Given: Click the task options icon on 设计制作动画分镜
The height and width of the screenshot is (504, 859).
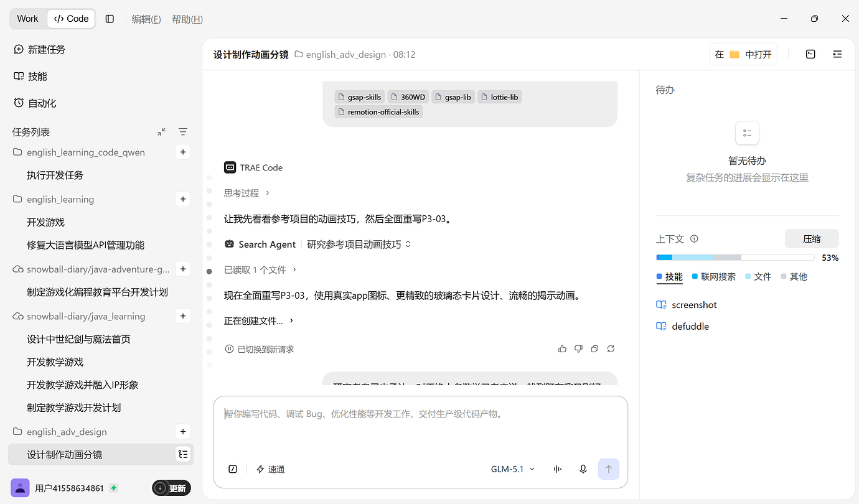Looking at the screenshot, I should pyautogui.click(x=183, y=454).
